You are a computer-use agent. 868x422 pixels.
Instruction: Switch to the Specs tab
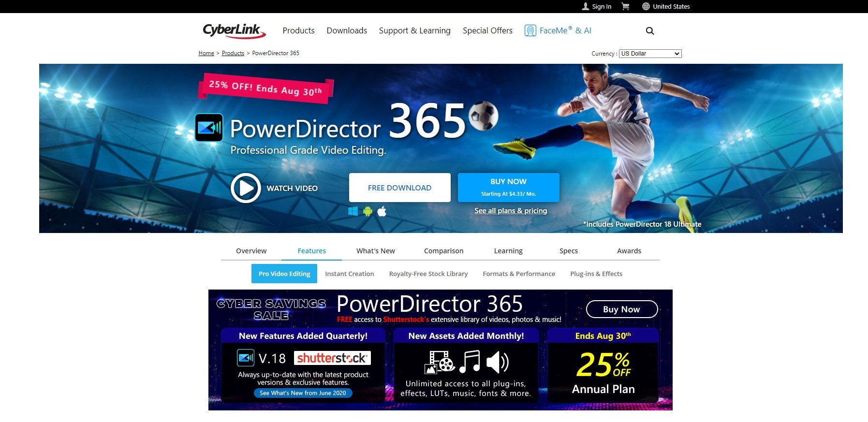[569, 251]
